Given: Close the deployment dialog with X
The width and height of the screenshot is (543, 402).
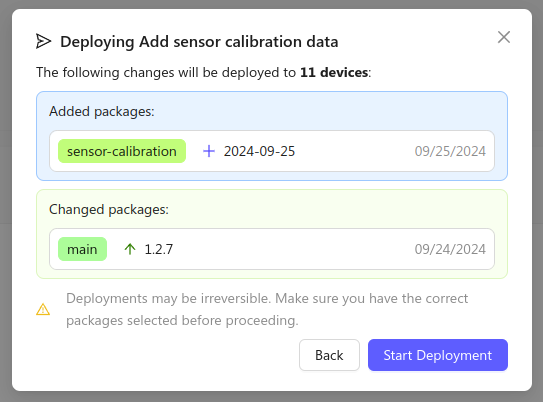Looking at the screenshot, I should tap(504, 37).
